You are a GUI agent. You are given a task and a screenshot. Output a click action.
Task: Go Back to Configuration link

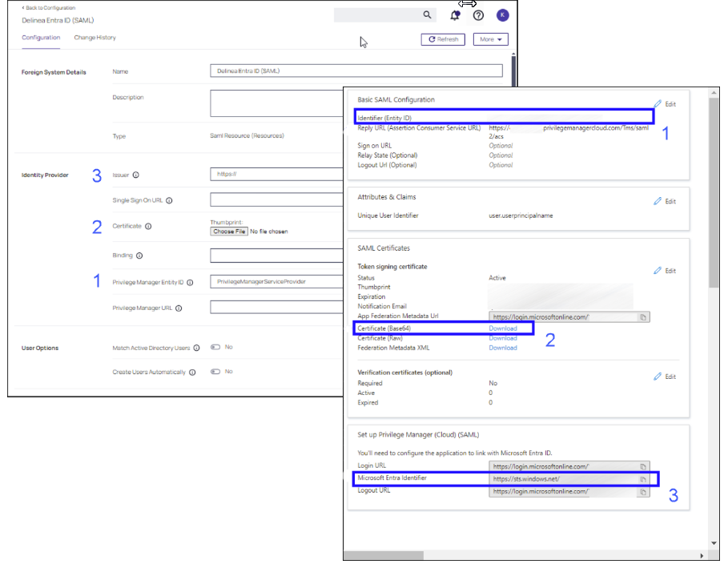(x=49, y=7)
